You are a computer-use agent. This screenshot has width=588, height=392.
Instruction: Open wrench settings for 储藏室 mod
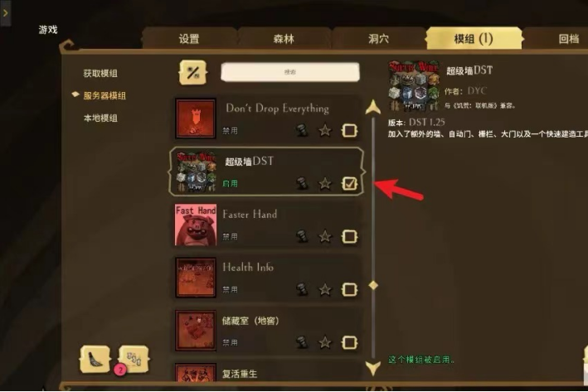coord(302,342)
